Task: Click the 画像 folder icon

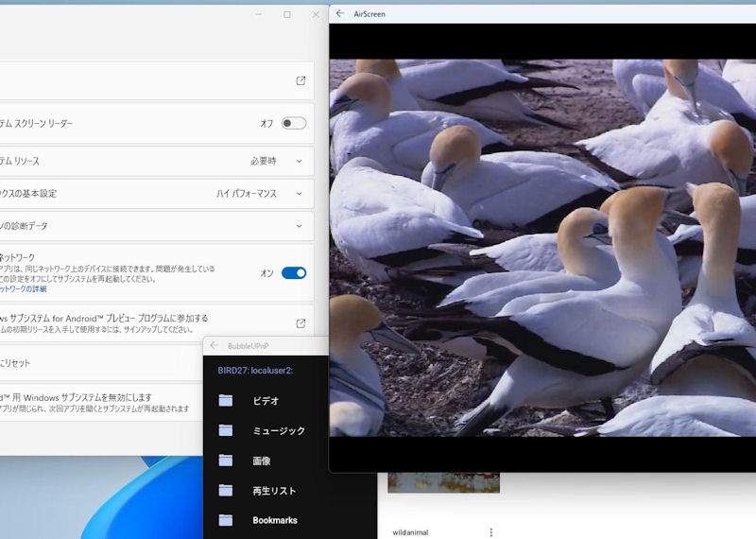Action: coord(226,461)
